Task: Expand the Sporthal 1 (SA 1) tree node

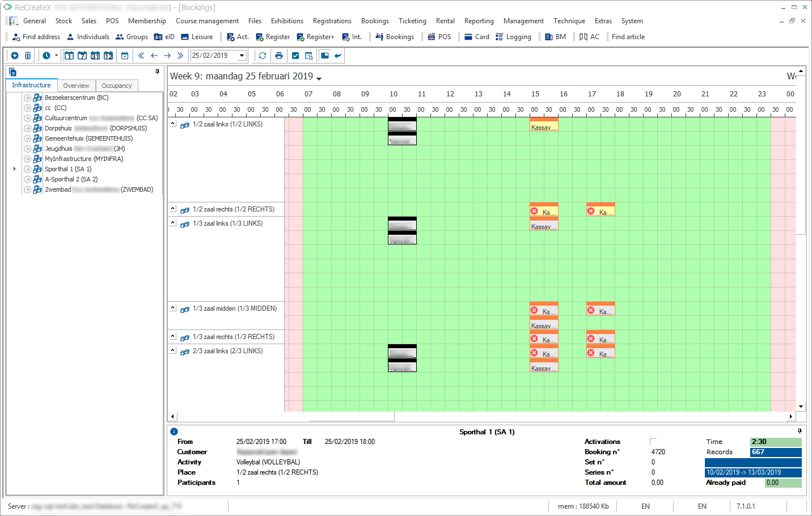Action: [x=15, y=169]
